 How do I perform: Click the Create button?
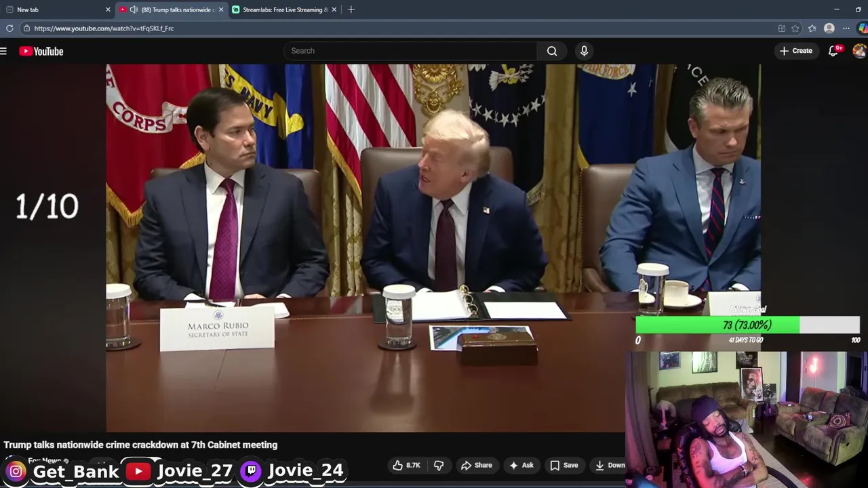click(x=796, y=51)
